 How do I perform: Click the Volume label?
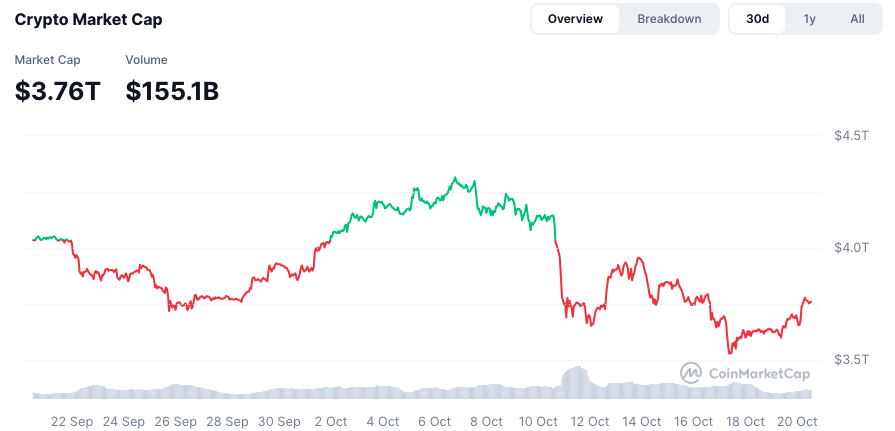(x=146, y=60)
